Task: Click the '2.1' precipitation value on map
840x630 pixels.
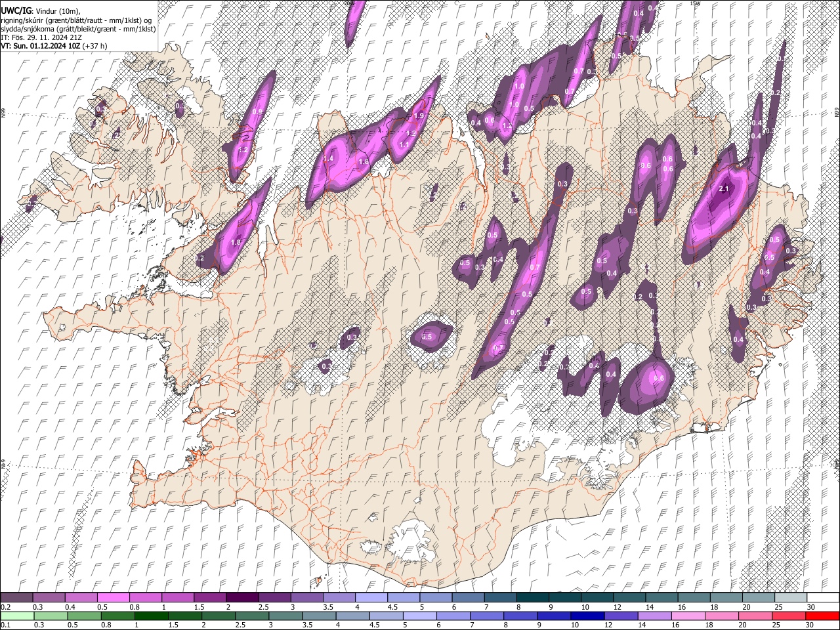Action: tap(724, 189)
